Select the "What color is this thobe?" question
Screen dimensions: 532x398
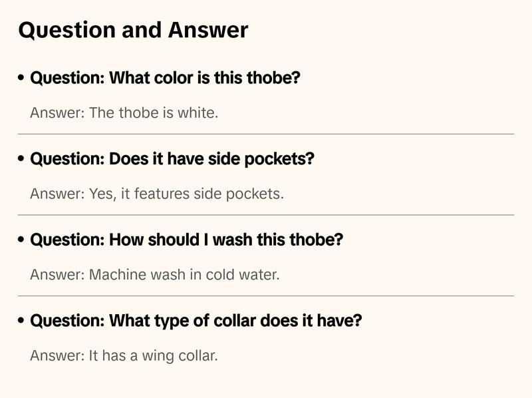click(x=166, y=79)
